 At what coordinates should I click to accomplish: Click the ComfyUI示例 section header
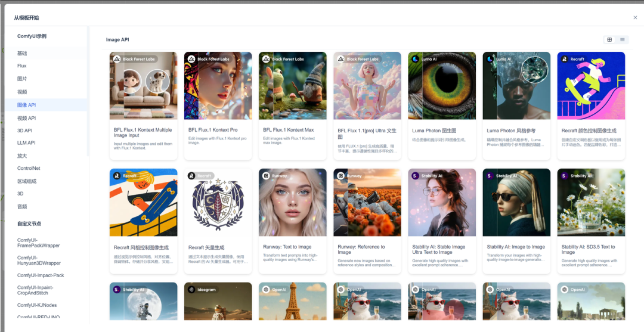(32, 36)
